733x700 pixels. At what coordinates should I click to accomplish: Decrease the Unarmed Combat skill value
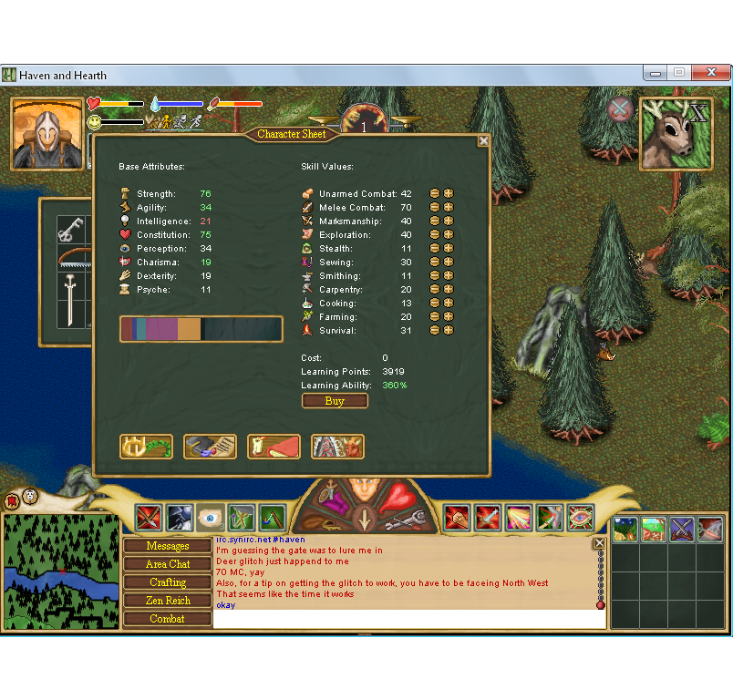435,194
